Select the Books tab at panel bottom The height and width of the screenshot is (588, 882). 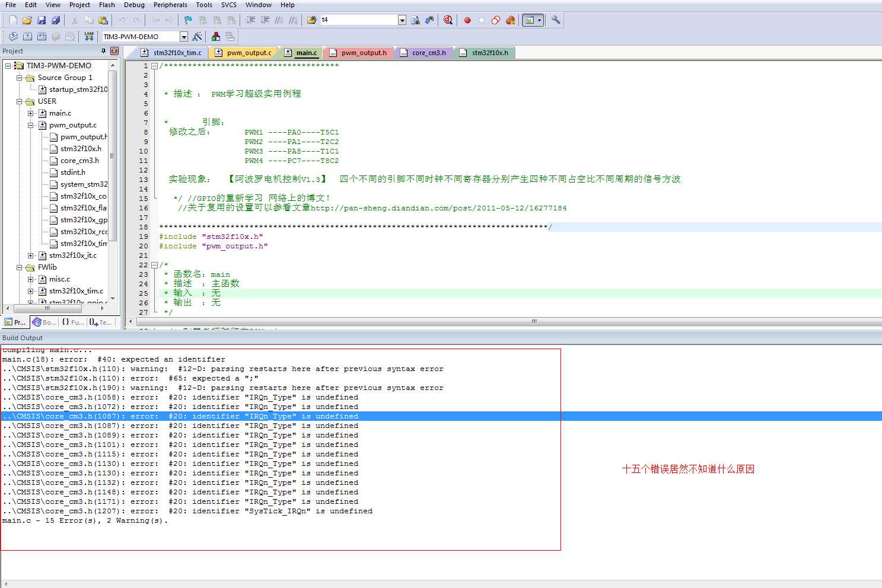44,322
